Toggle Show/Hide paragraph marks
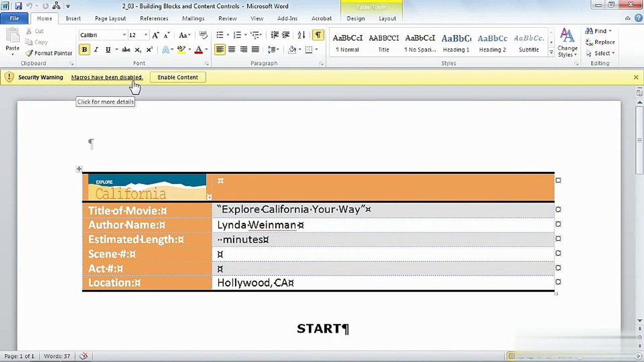 tap(318, 35)
